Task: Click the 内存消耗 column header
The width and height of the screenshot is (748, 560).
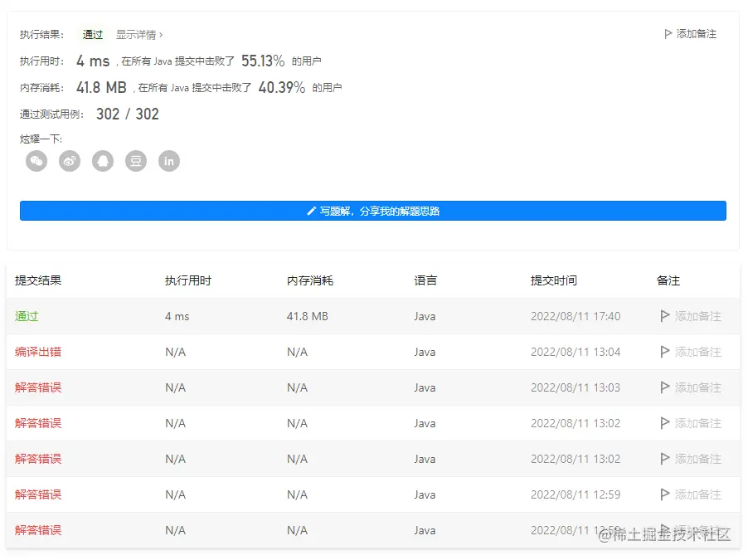Action: coord(310,280)
